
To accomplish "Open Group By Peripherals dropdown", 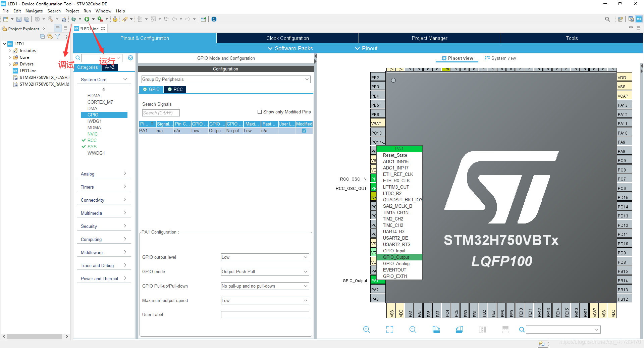I will coord(226,79).
